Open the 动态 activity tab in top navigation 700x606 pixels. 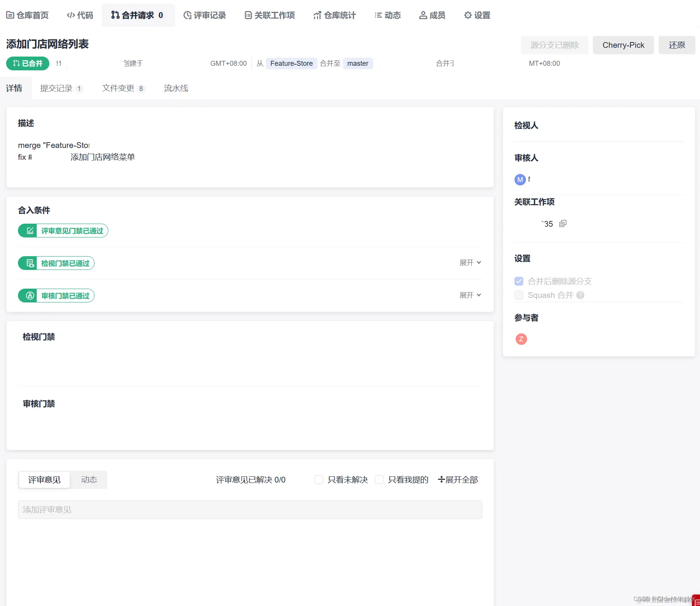(x=387, y=15)
